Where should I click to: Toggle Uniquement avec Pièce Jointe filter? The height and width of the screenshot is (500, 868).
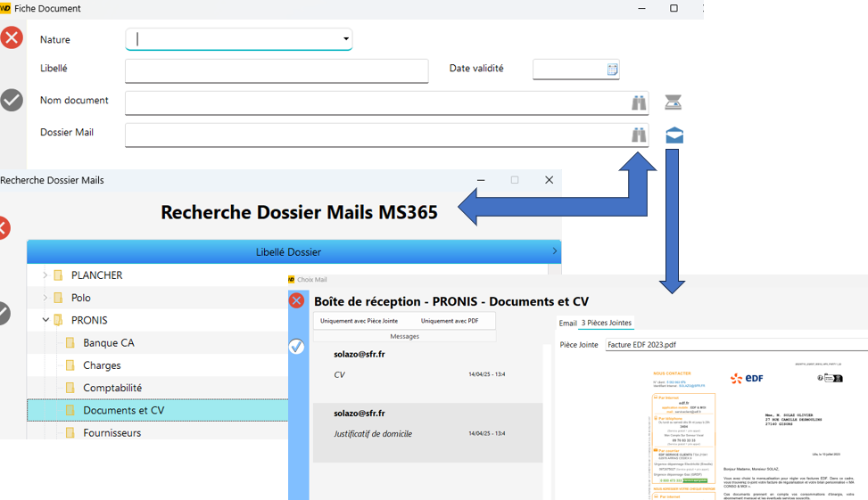(x=359, y=321)
